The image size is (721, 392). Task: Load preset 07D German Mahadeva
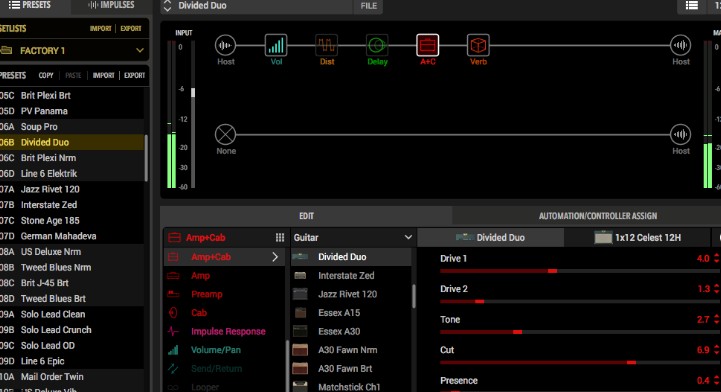point(72,236)
